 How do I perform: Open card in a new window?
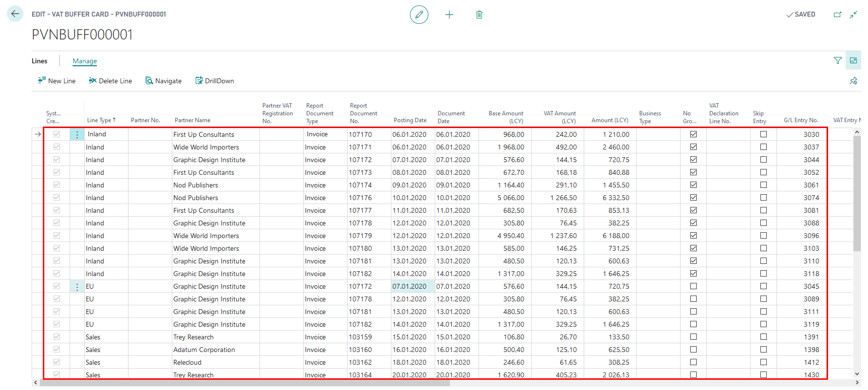click(837, 15)
